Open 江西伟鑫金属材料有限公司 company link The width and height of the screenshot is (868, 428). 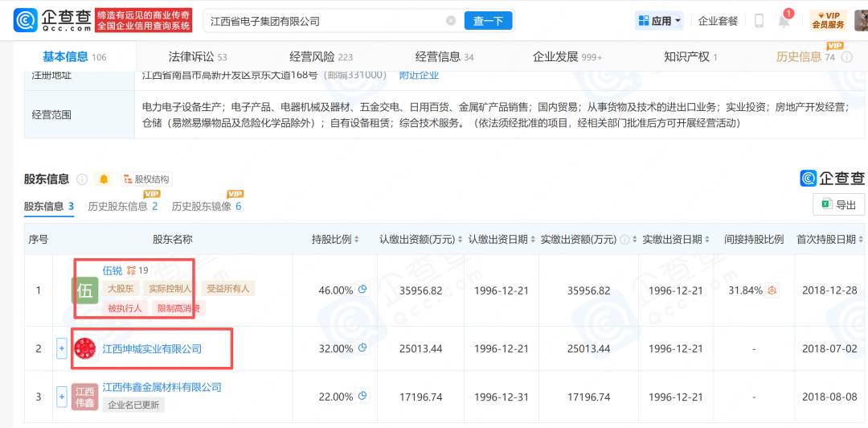coord(162,387)
